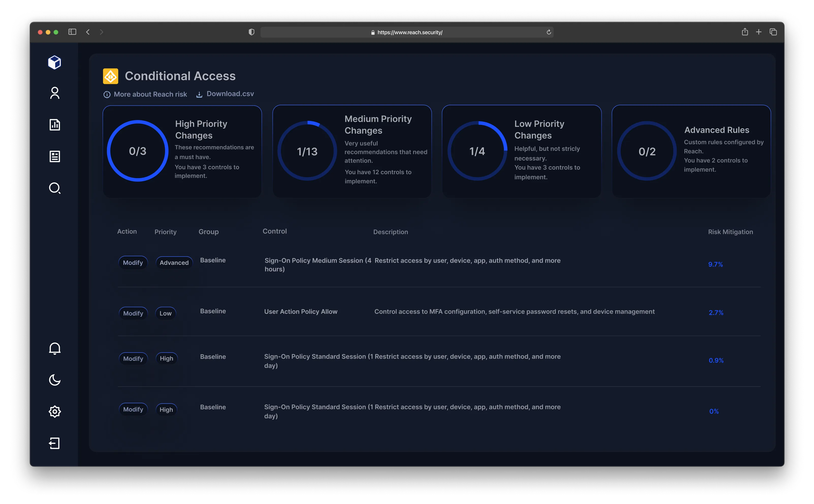Select the Medium Priority Changes card
814x504 pixels.
point(352,151)
